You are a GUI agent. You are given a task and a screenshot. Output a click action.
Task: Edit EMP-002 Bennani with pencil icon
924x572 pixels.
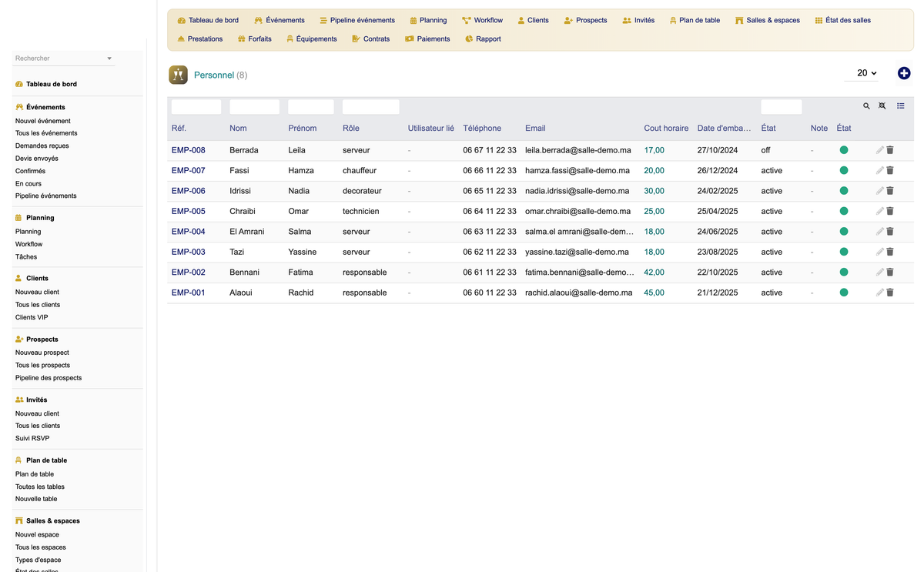(x=880, y=273)
